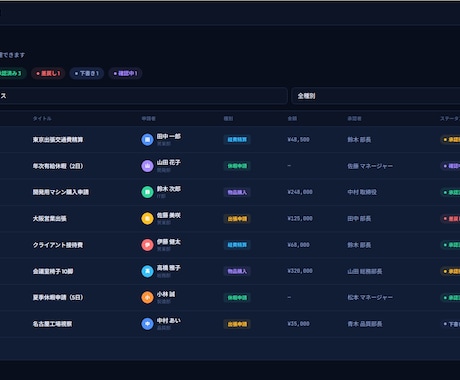Click approver 田中 部長
460x380 pixels.
[x=359, y=219]
